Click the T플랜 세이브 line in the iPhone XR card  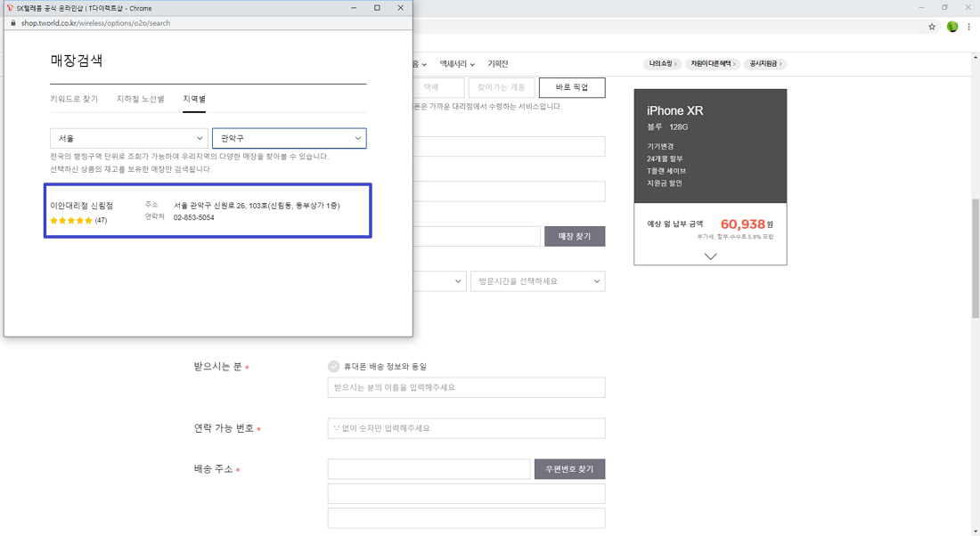[x=666, y=171]
